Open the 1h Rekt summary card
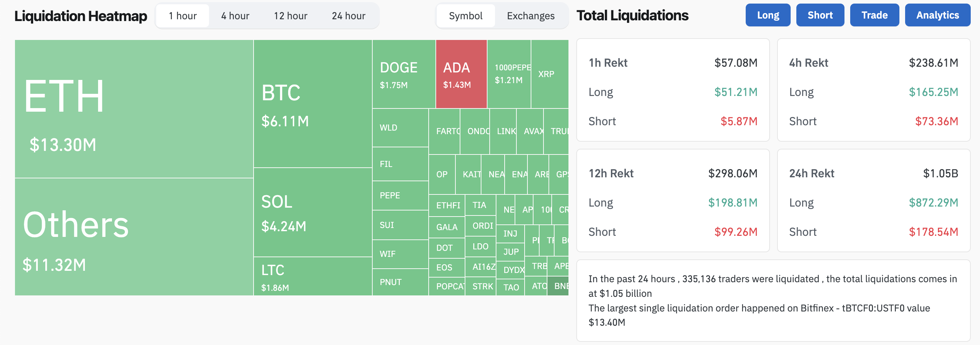Screen dimensions: 980x345 click(x=673, y=90)
